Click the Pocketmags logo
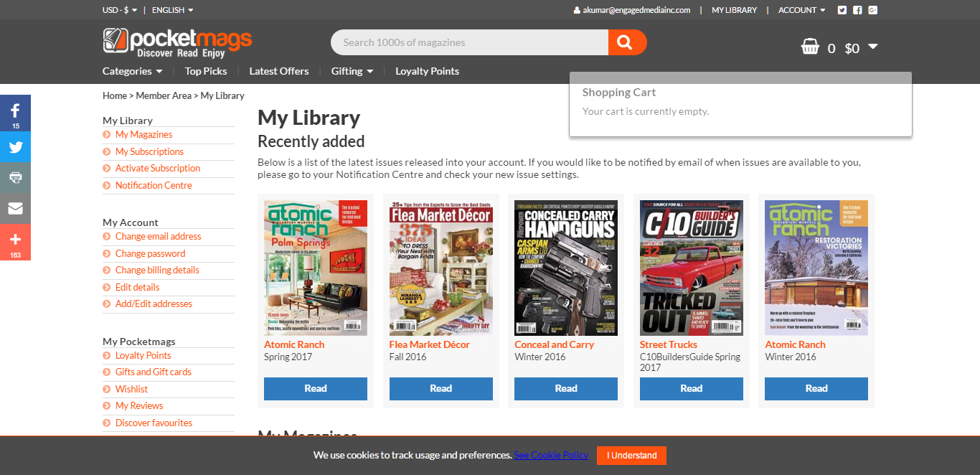This screenshot has width=980, height=475. [x=177, y=42]
